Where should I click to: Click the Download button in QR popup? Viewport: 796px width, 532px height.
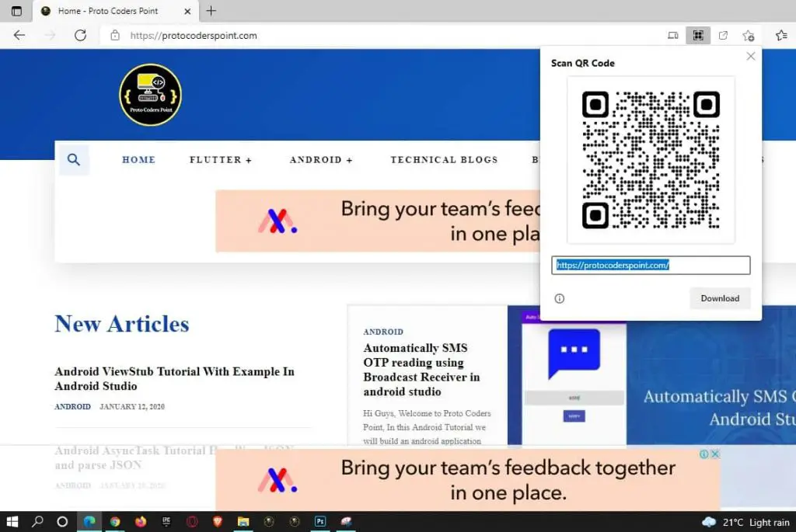click(x=720, y=298)
